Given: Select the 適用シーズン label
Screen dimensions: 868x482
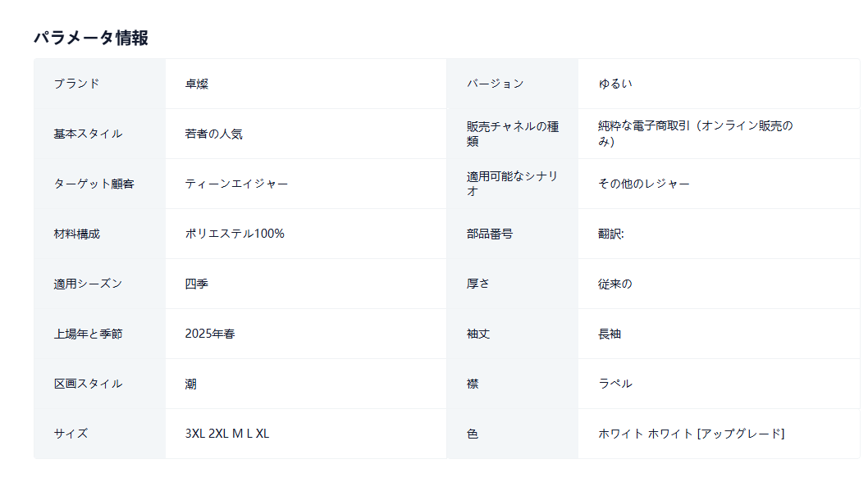Looking at the screenshot, I should coord(88,284).
